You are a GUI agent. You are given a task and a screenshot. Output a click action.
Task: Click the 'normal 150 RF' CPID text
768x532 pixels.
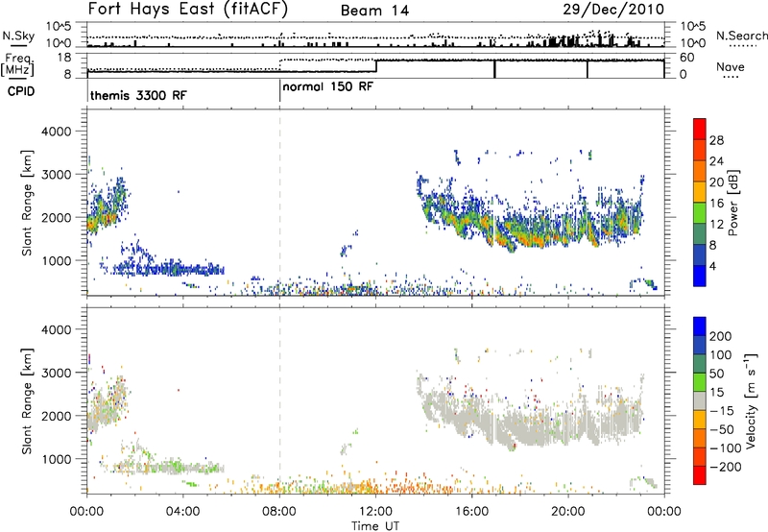pyautogui.click(x=327, y=86)
